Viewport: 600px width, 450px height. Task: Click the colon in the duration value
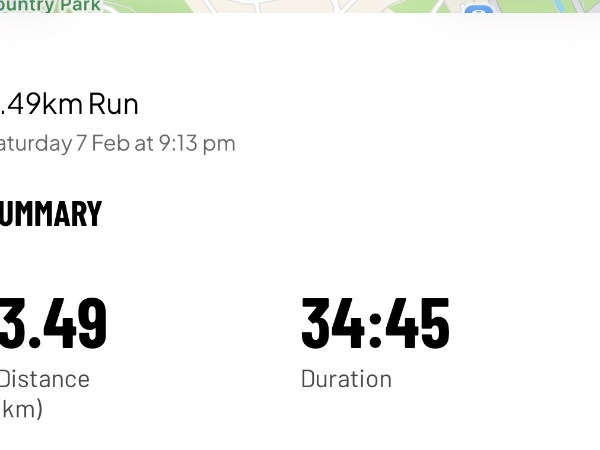coord(375,324)
